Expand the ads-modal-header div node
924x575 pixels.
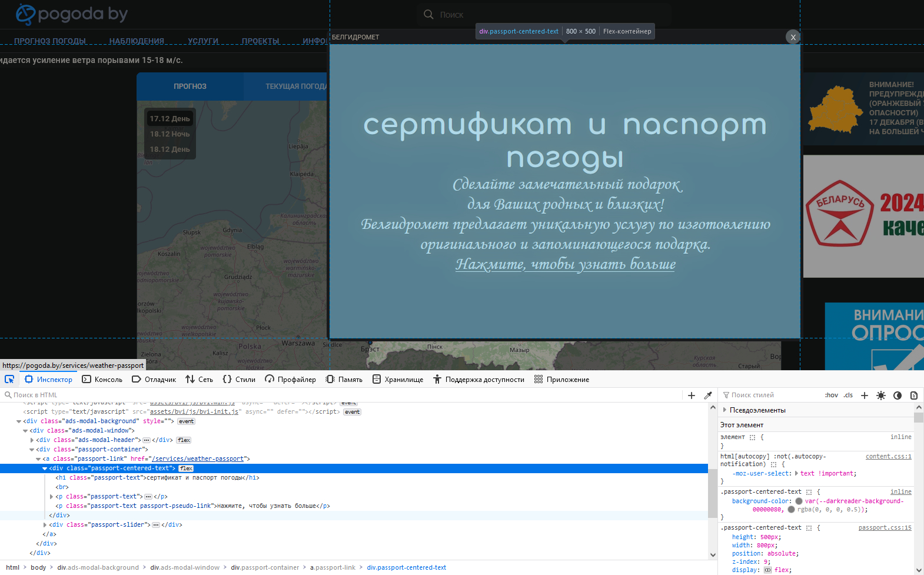[32, 440]
